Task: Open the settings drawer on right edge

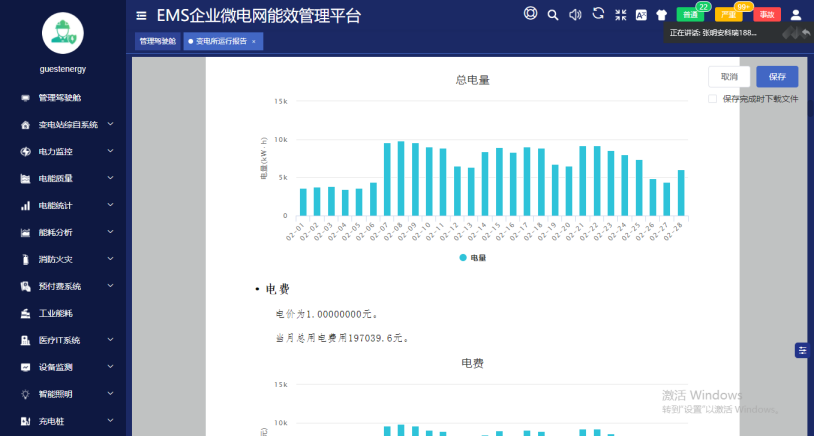Action: point(802,350)
